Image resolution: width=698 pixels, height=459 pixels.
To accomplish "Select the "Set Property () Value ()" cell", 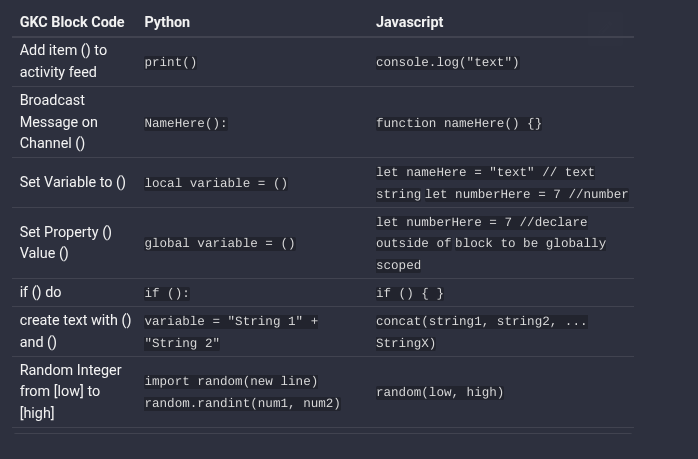I will [x=66, y=242].
